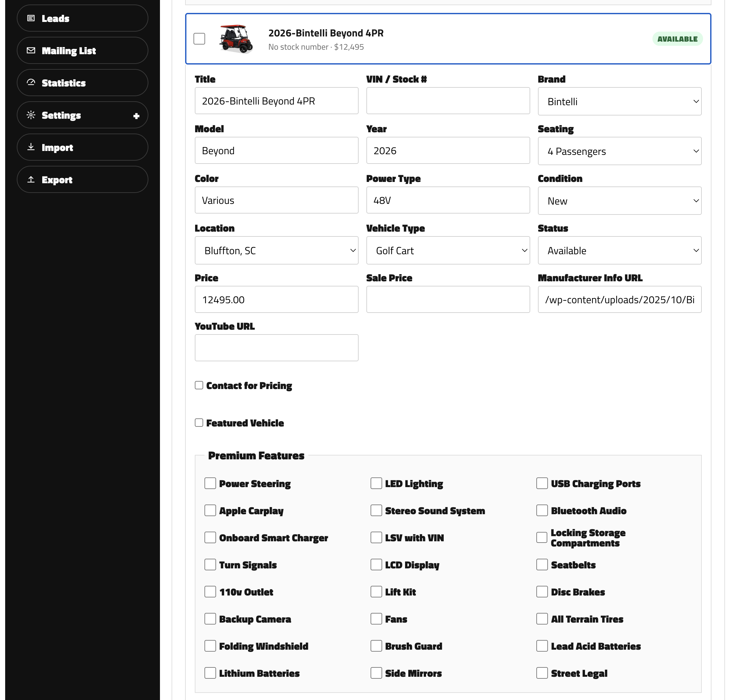This screenshot has width=745, height=700.
Task: Click the 2026-Bintelli Beyond 4PR heading
Action: 326,33
